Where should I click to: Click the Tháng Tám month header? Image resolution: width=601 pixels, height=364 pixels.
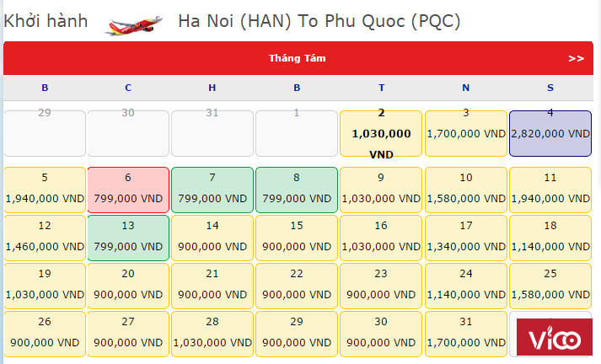[297, 58]
